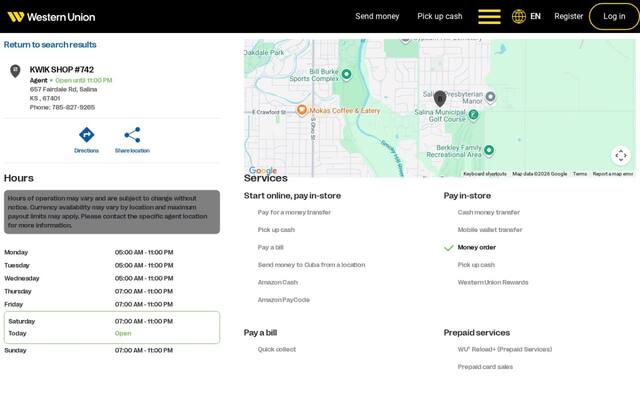Click Cash money transfer service

(x=489, y=212)
